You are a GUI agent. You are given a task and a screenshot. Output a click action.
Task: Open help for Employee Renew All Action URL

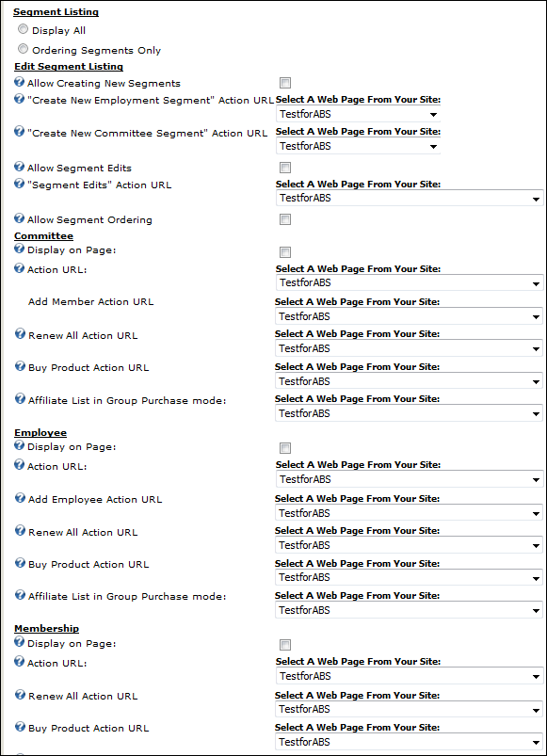coord(20,530)
